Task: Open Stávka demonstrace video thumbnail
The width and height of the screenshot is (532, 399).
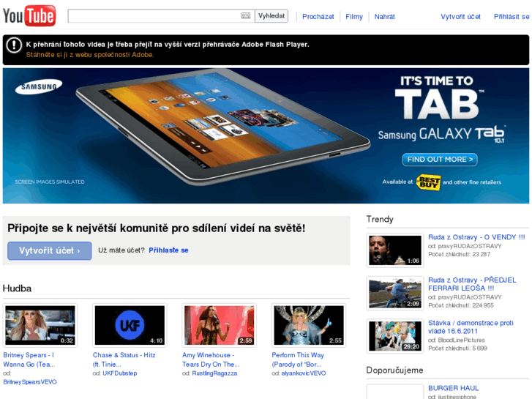Action: 395,336
